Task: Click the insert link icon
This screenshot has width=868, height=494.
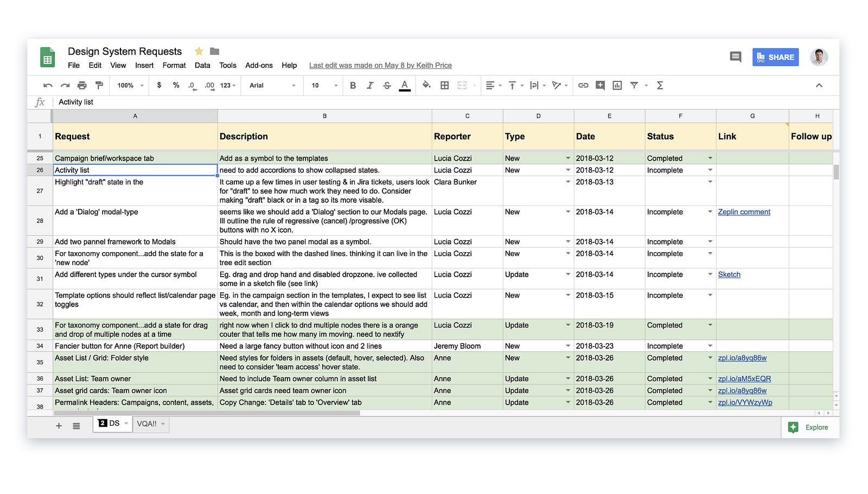Action: [583, 85]
